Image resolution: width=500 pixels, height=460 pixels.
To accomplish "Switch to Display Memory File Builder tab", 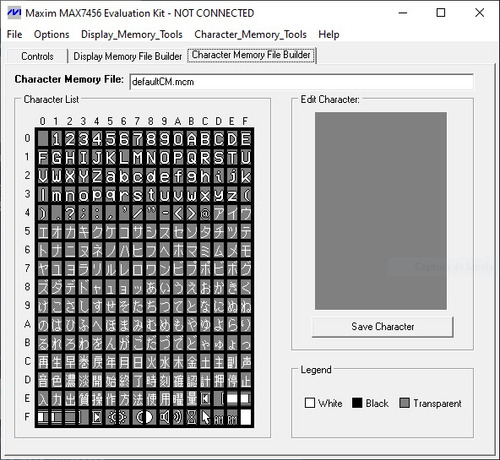I will [128, 56].
